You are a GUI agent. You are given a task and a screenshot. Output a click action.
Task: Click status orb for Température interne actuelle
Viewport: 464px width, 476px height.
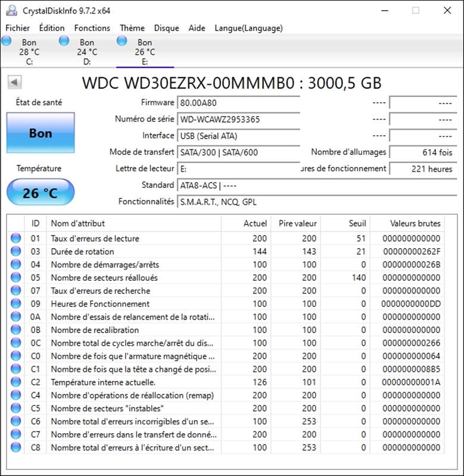point(15,382)
